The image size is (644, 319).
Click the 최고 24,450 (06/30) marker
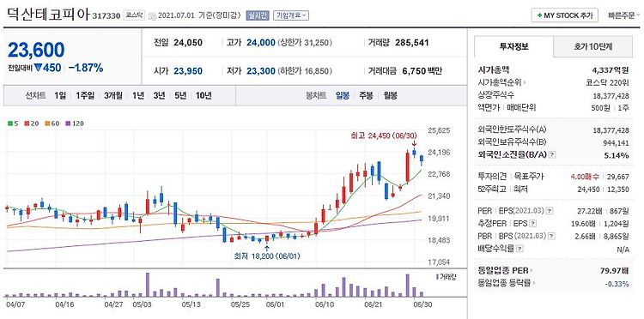pyautogui.click(x=384, y=135)
